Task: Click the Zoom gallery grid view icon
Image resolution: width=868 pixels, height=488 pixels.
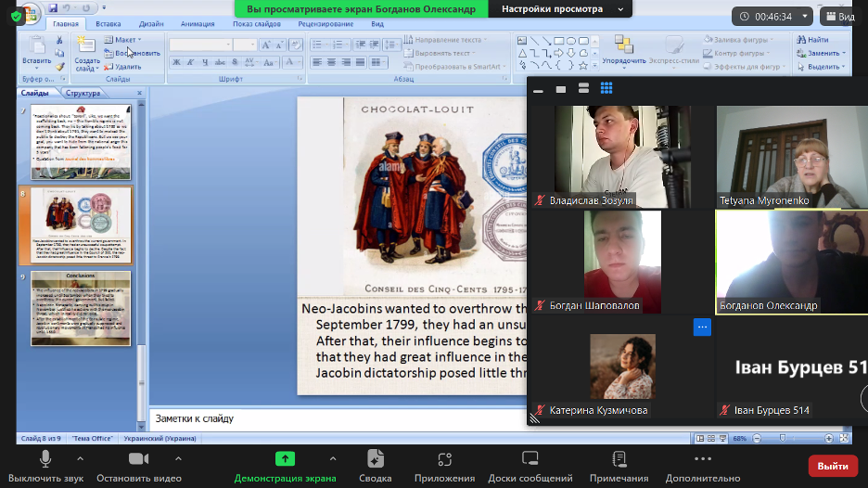Action: tap(606, 88)
